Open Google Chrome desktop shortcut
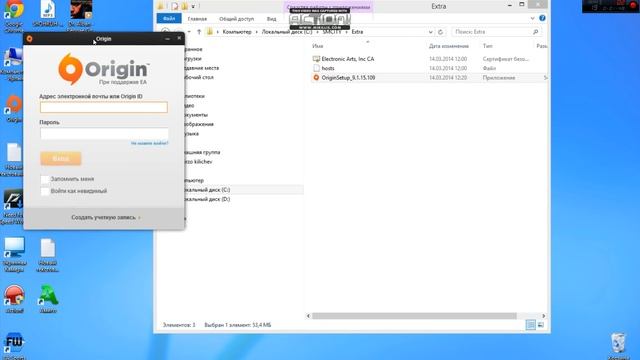 (14, 16)
